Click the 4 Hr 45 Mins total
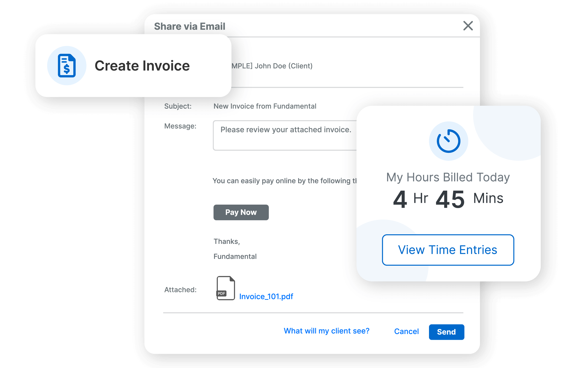Image resolution: width=588 pixels, height=368 pixels. point(448,199)
